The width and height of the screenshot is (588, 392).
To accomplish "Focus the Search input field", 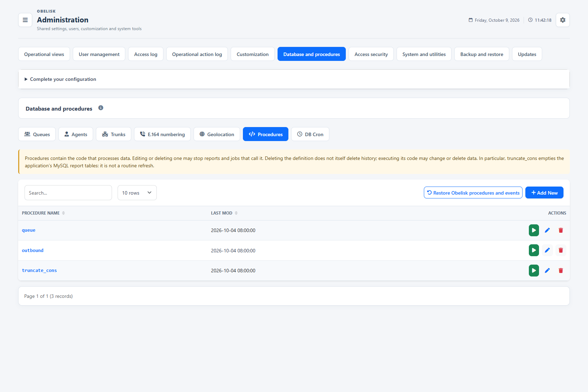I will coord(68,193).
